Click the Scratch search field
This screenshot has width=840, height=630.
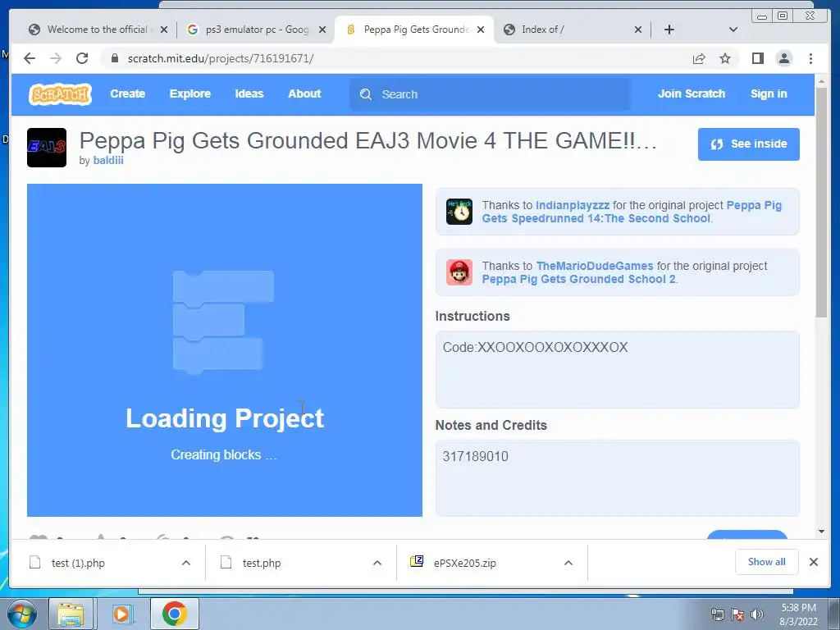pyautogui.click(x=490, y=94)
